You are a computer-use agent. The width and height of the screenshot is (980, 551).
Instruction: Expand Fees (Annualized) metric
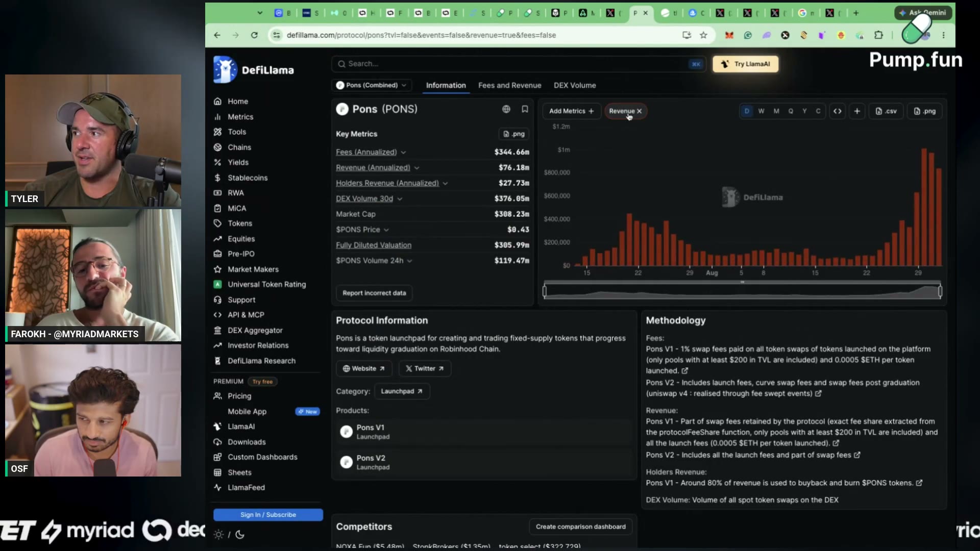(403, 152)
